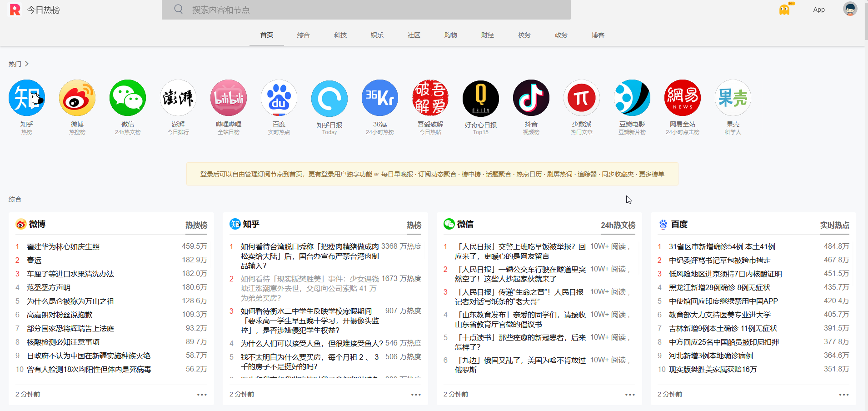This screenshot has height=411, width=868.
Task: Open 「十点读书」那些痊愈的新冠患者 article
Action: pyautogui.click(x=520, y=342)
